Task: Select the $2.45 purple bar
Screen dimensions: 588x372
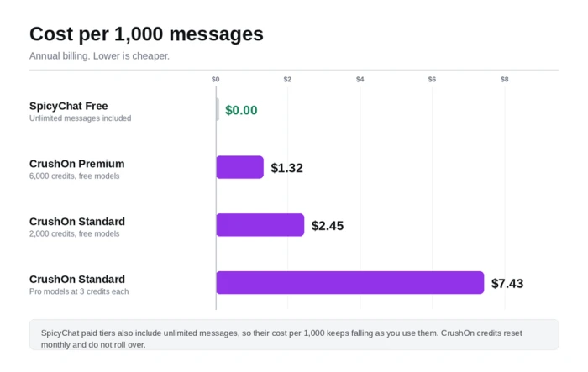Action: [260, 225]
